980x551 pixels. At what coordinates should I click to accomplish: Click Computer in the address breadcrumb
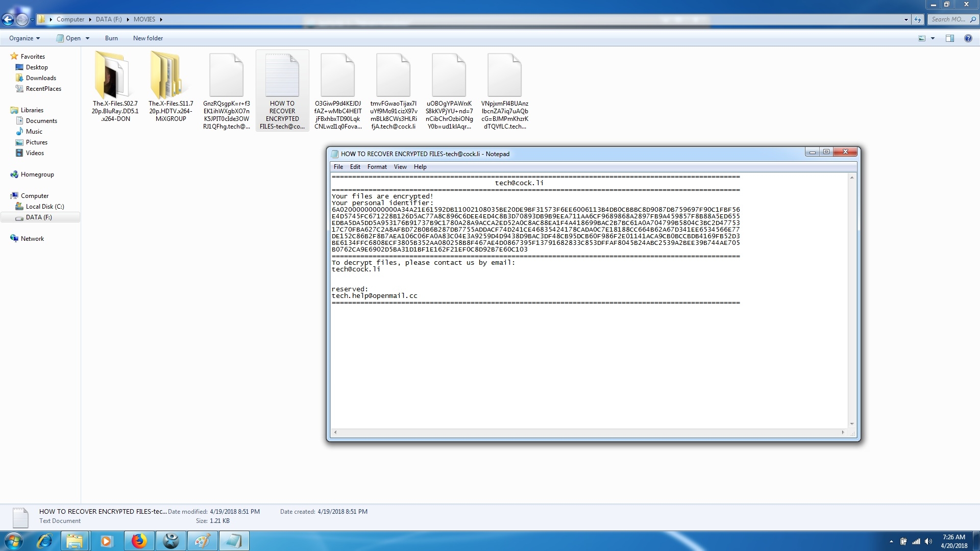tap(70, 19)
